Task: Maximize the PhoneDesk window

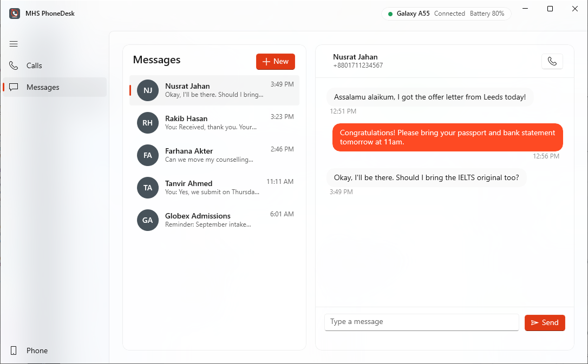Action: click(x=550, y=9)
